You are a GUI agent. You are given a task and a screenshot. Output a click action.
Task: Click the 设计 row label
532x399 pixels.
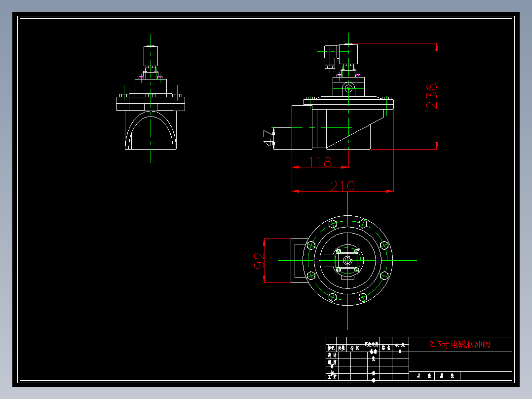pos(332,355)
